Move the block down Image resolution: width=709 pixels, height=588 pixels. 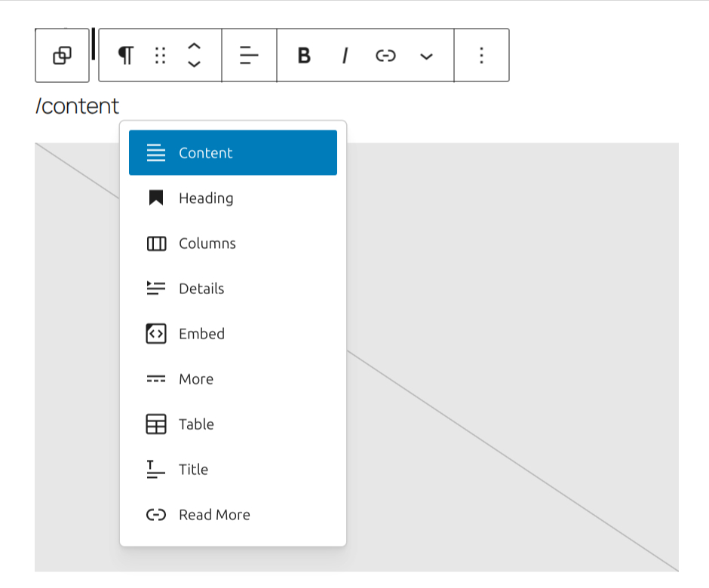coord(194,63)
